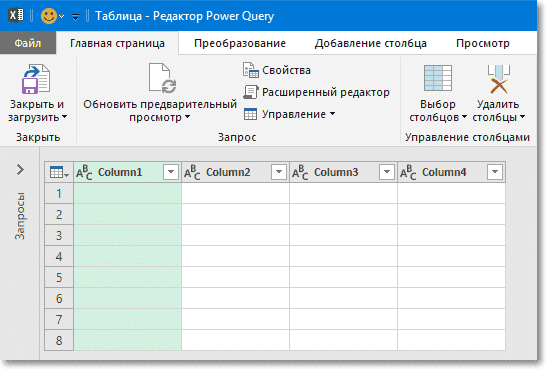Viewport: 546px width, 369px height.
Task: Click the Excel logo icon in title bar
Action: 16,16
